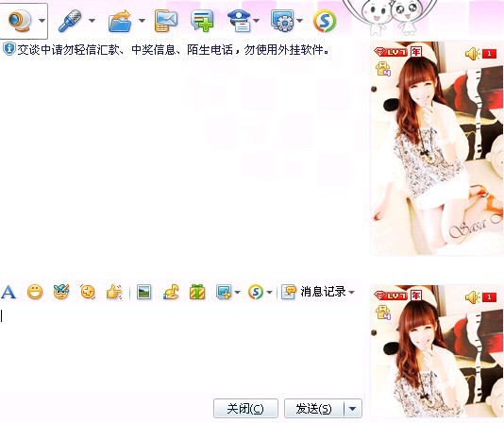504x423 pixels.
Task: Expand the voice call dropdown arrow
Action: click(x=92, y=21)
